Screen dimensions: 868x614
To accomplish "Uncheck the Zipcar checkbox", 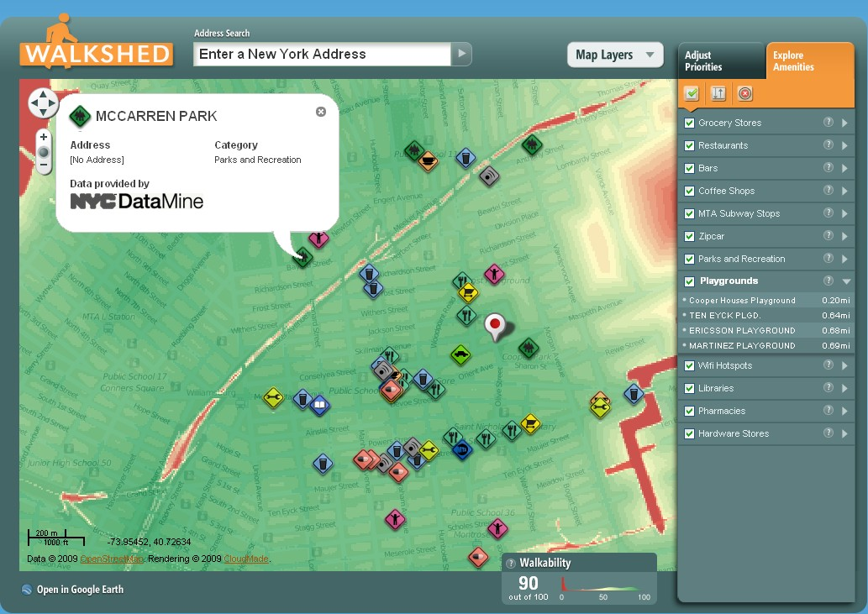I will point(689,236).
